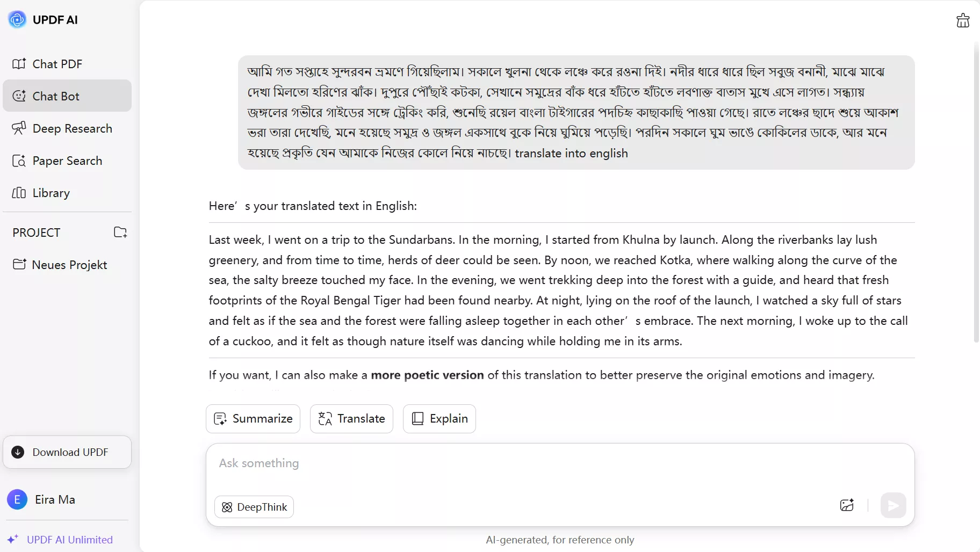This screenshot has height=552, width=980.
Task: Open AI image generation in the chat input
Action: tap(847, 505)
